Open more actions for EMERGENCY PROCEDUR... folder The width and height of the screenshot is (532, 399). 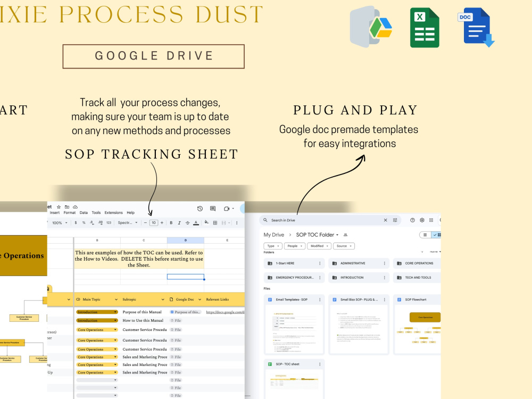tap(320, 278)
